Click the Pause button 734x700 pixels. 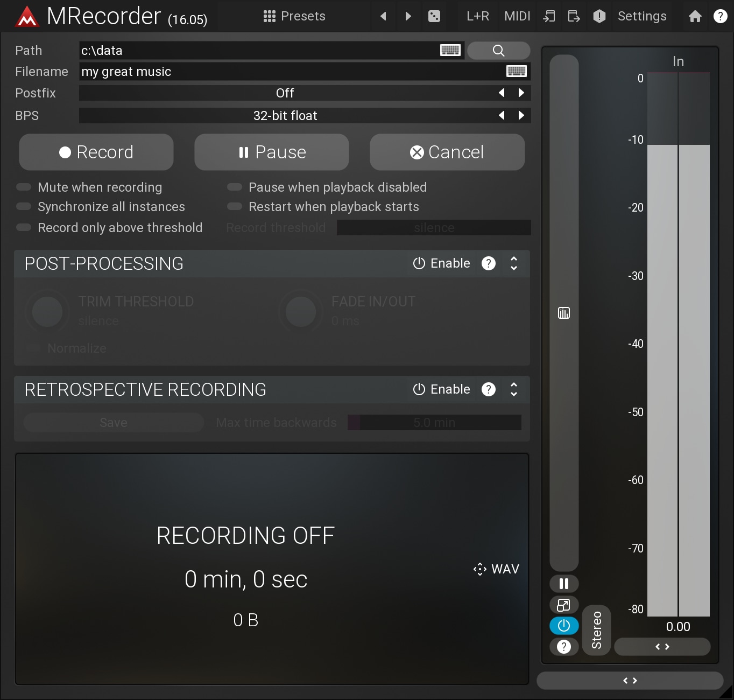272,152
